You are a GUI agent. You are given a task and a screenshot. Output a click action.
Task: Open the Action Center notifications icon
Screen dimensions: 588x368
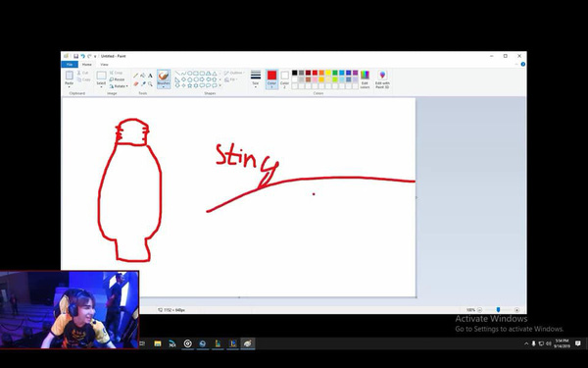point(578,343)
